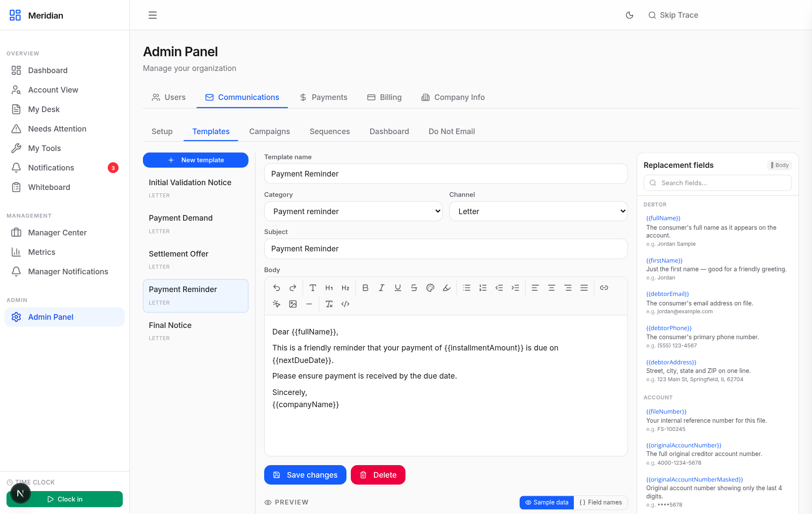Select the Final Notice template
The height and width of the screenshot is (514, 812).
(196, 331)
